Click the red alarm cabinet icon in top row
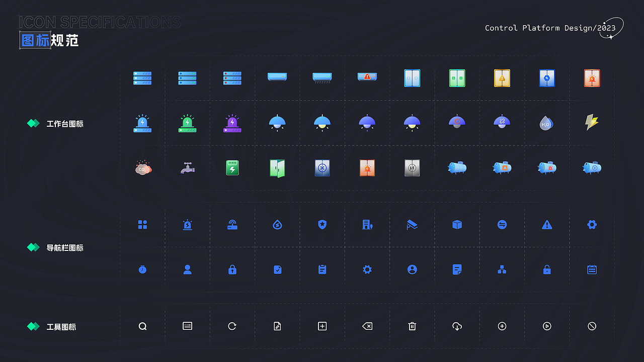The image size is (644, 362). [x=592, y=78]
